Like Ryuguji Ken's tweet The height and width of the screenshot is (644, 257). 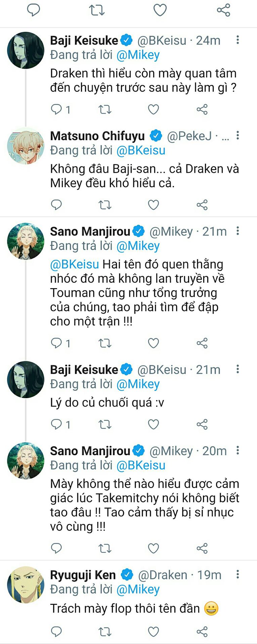click(x=153, y=632)
